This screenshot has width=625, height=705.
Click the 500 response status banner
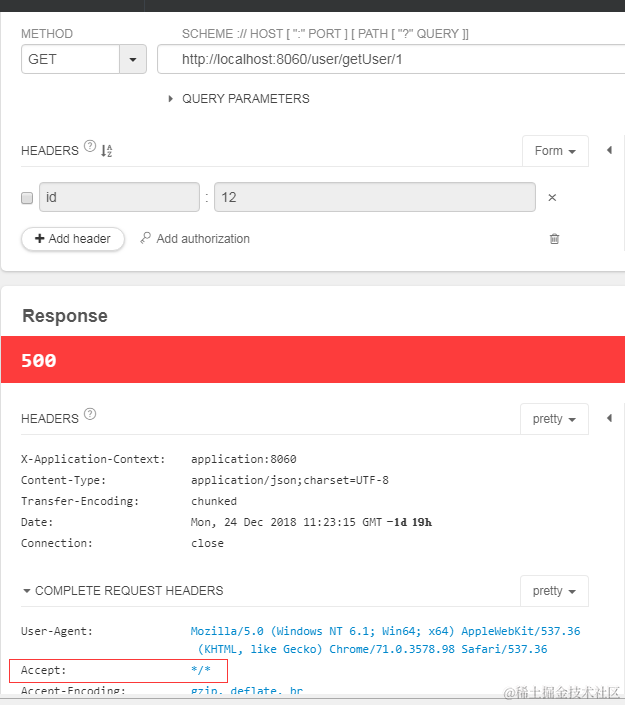coord(313,360)
